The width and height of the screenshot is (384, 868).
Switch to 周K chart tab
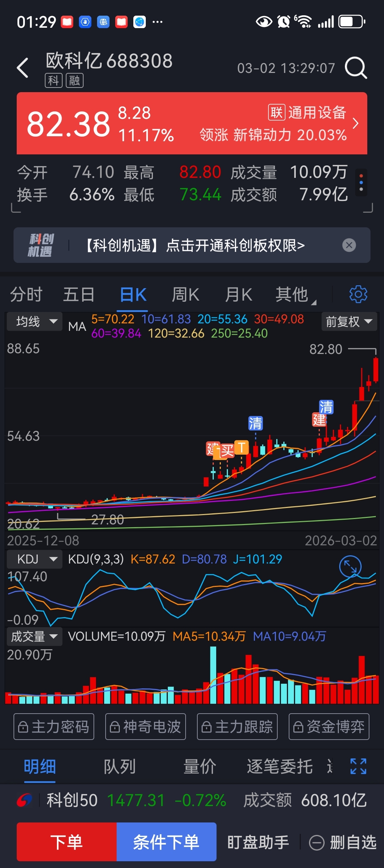click(186, 295)
